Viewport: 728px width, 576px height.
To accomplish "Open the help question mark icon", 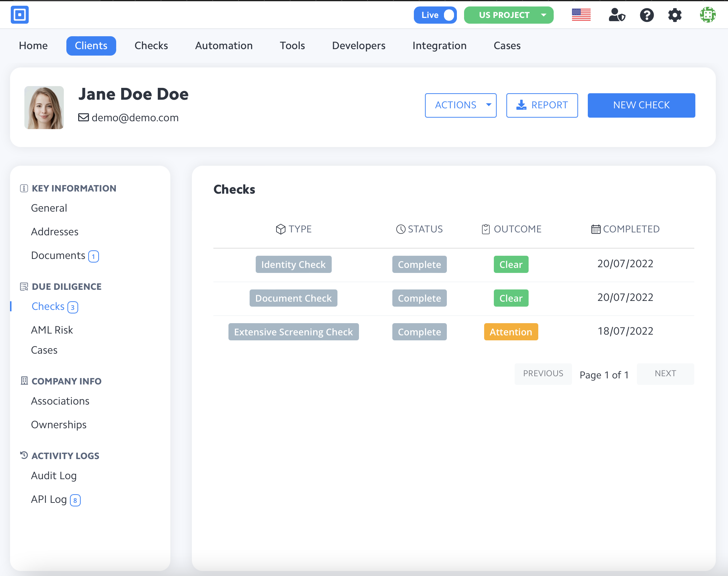I will [647, 15].
